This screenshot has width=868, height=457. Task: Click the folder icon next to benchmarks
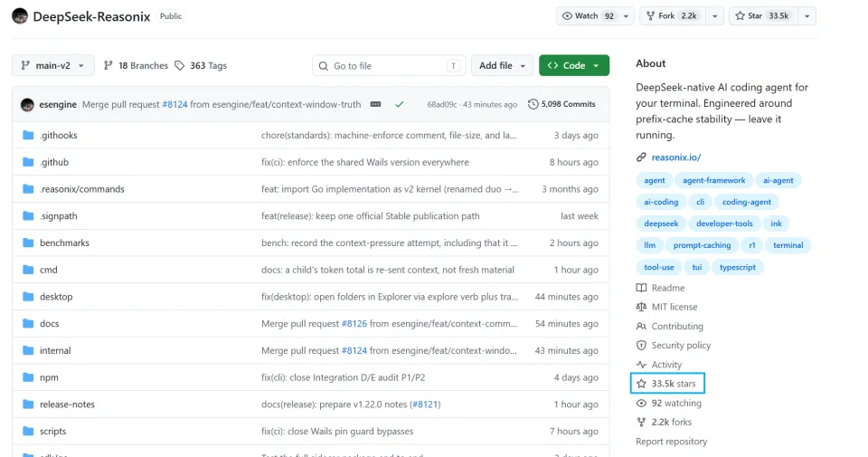coord(28,243)
